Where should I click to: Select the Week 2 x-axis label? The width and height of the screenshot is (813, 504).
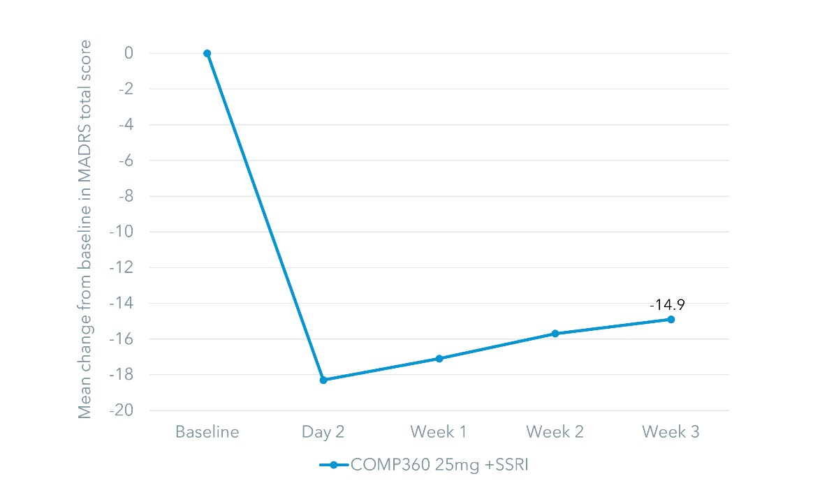tap(555, 432)
